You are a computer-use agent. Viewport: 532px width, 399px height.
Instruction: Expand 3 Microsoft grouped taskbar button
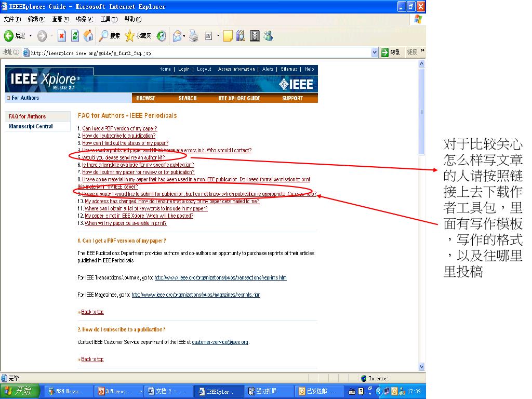point(119,391)
